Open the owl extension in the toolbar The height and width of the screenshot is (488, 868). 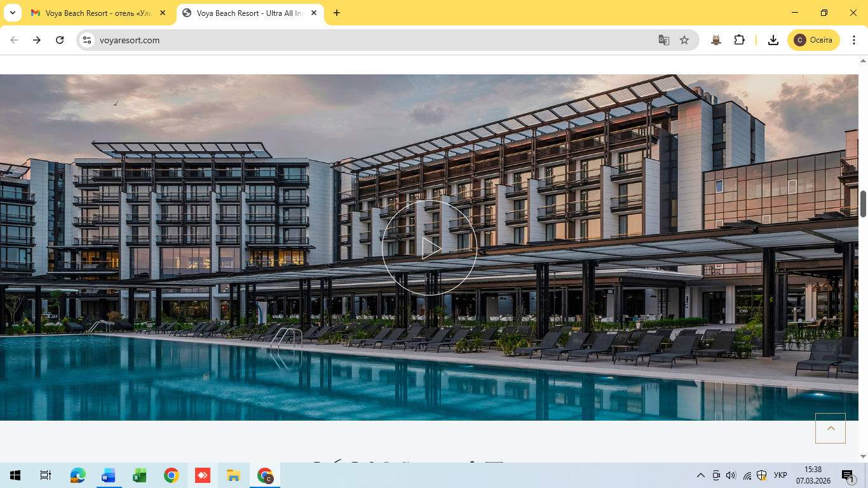(716, 40)
